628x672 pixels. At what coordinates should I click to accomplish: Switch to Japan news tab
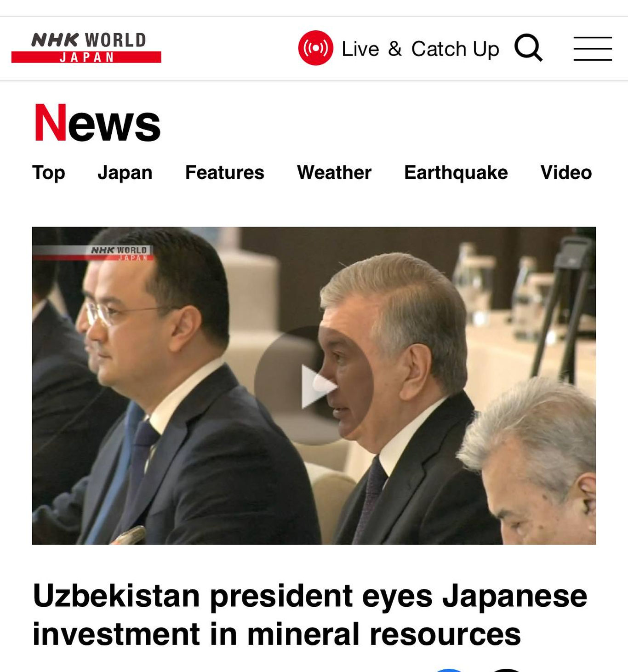[125, 173]
